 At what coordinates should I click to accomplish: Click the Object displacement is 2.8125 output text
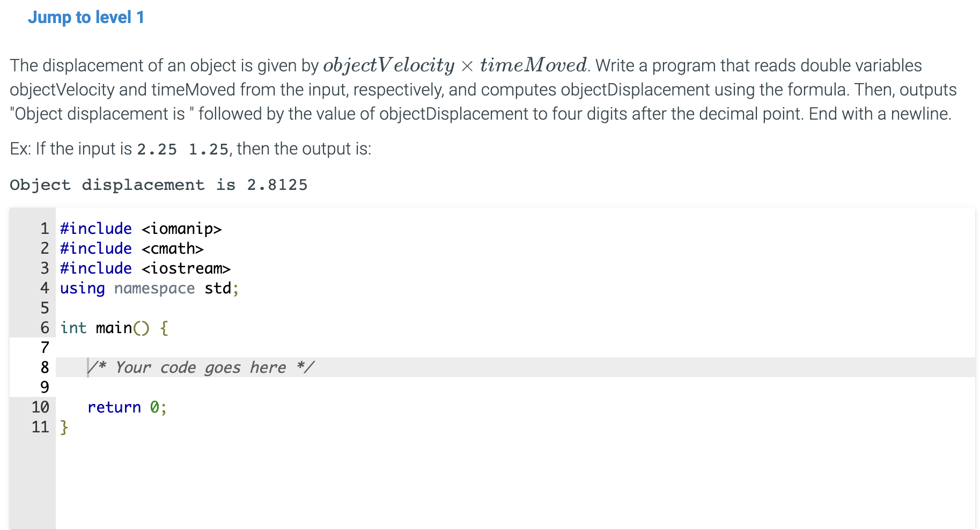coord(159,185)
